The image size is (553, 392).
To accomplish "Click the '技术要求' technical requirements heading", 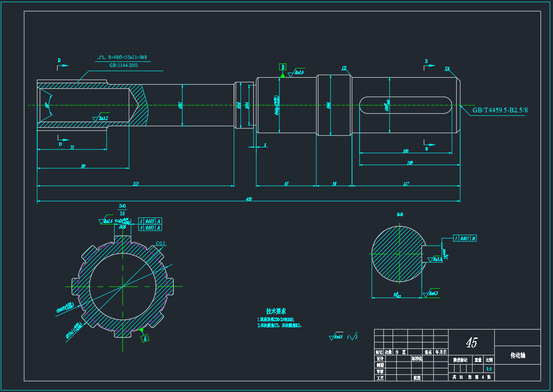I will pos(276,311).
